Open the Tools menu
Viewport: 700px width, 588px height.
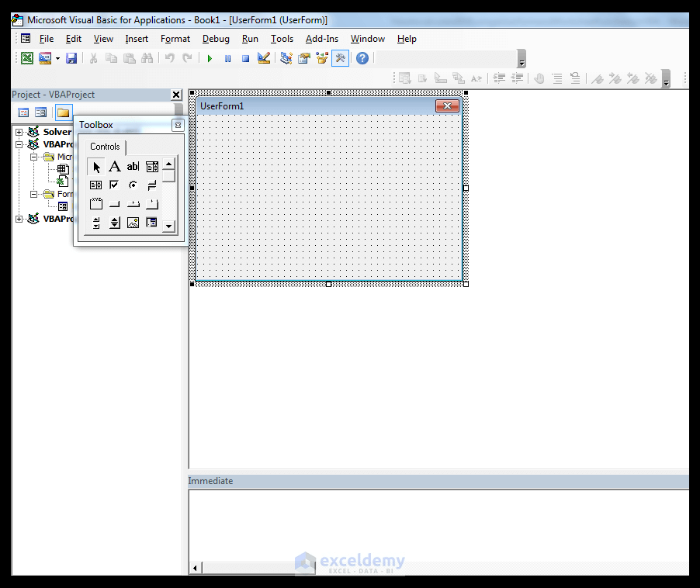282,39
